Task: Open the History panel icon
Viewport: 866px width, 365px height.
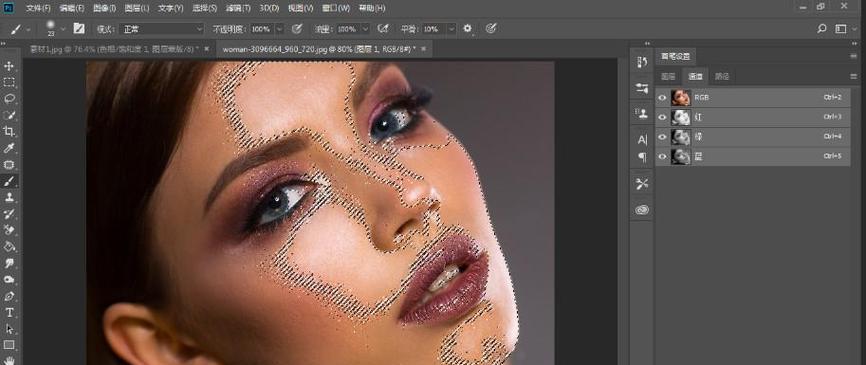Action: point(642,62)
